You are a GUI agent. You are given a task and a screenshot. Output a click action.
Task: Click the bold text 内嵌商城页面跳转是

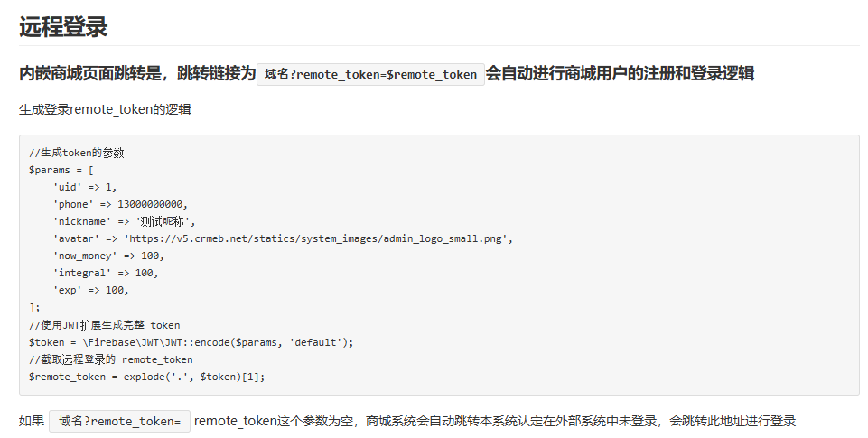[x=91, y=74]
